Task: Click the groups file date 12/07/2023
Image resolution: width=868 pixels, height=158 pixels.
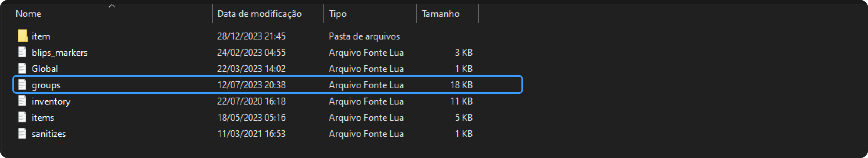Action: 251,85
